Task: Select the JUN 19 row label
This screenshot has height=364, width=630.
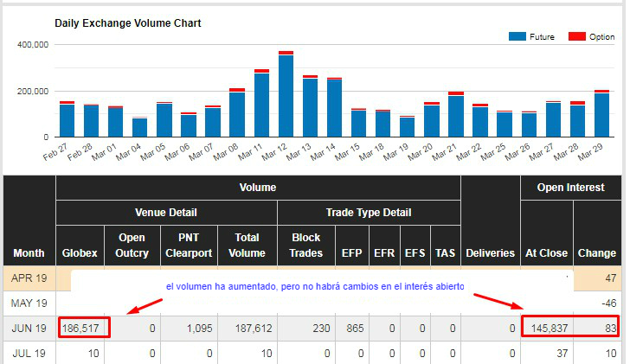Action: coord(29,329)
